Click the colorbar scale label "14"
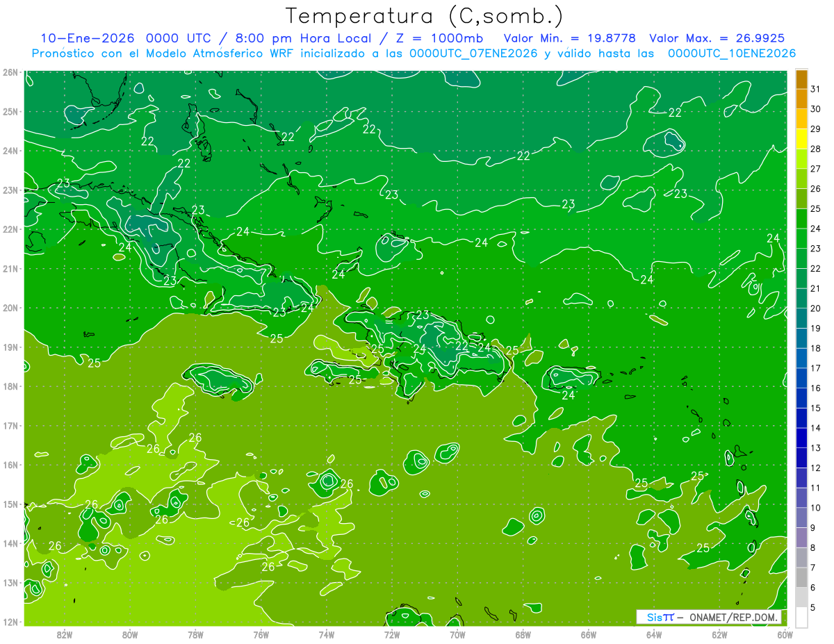The image size is (834, 644). click(816, 428)
